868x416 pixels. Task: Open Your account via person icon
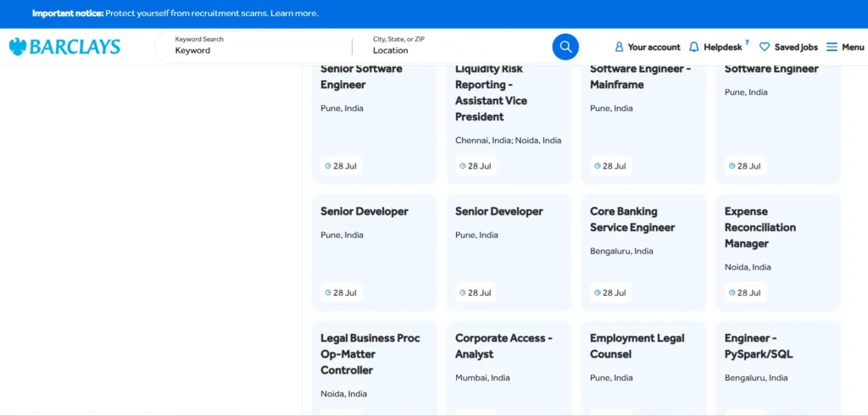(619, 47)
